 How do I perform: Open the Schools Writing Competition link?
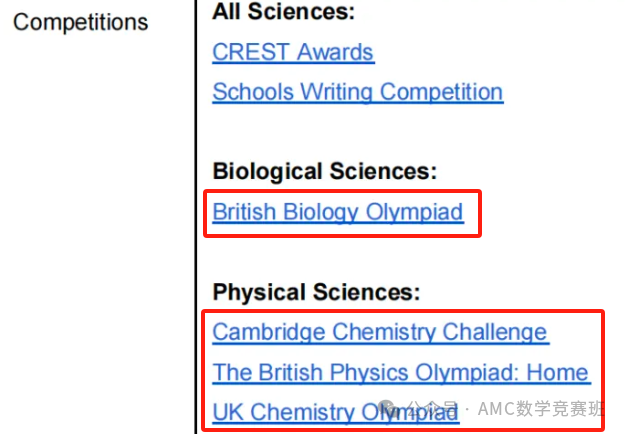pyautogui.click(x=357, y=92)
